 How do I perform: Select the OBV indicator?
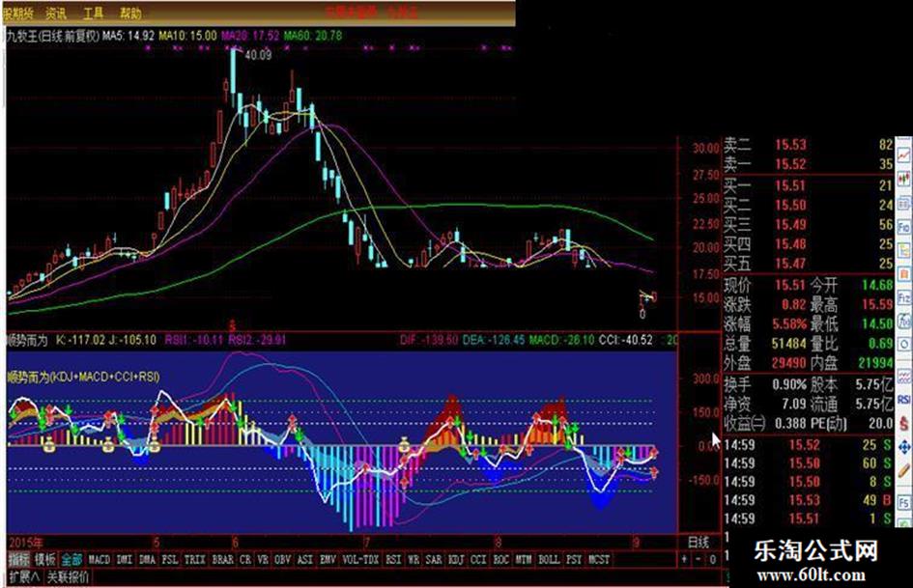tap(282, 559)
